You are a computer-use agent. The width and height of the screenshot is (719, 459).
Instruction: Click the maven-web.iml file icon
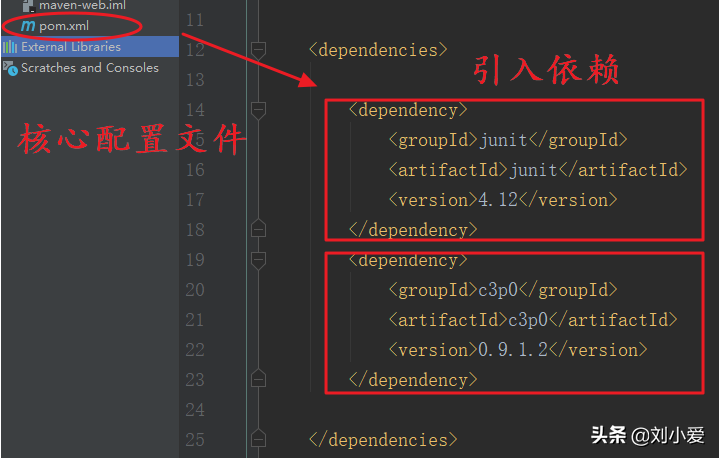pyautogui.click(x=28, y=6)
